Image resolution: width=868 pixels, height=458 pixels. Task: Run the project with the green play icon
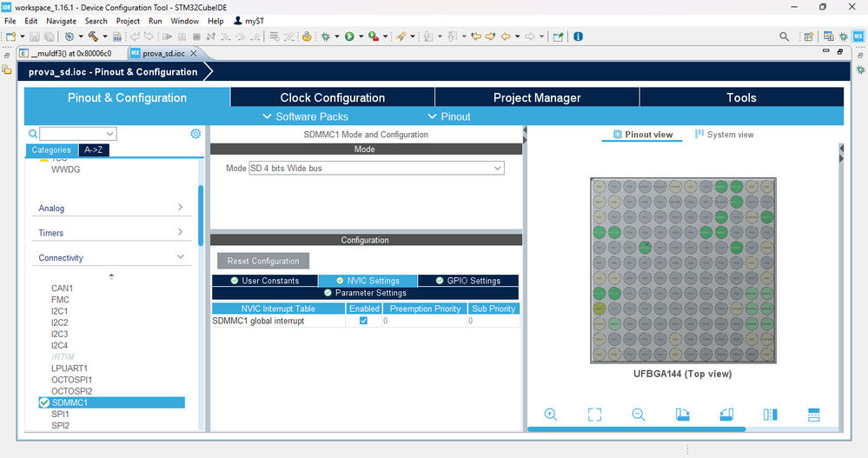point(349,37)
